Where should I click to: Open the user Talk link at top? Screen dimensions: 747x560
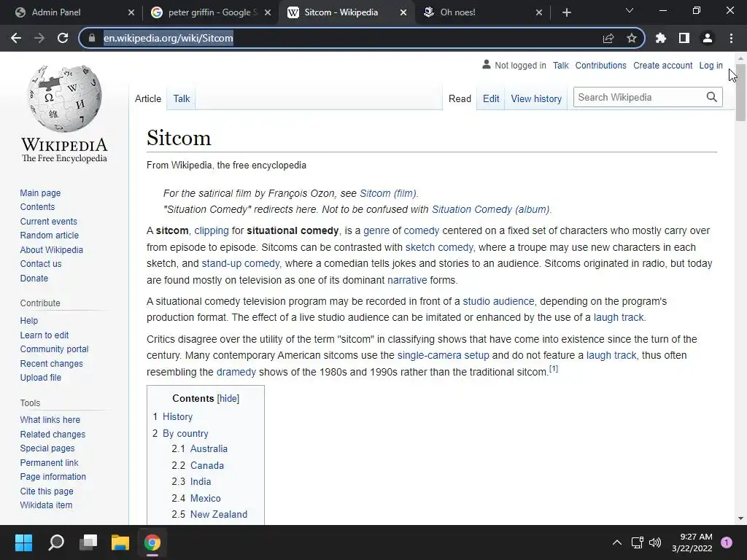coord(560,65)
